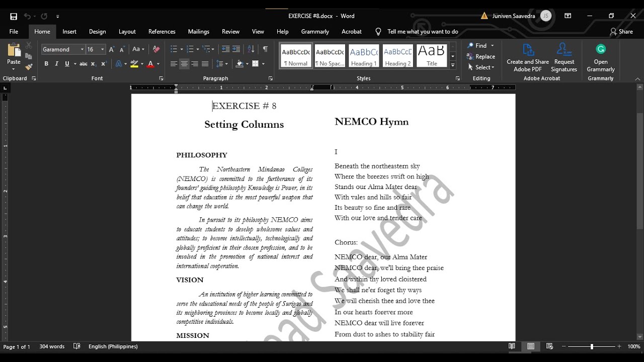Open ribbon display options icon
Image resolution: width=644 pixels, height=362 pixels.
(568, 16)
